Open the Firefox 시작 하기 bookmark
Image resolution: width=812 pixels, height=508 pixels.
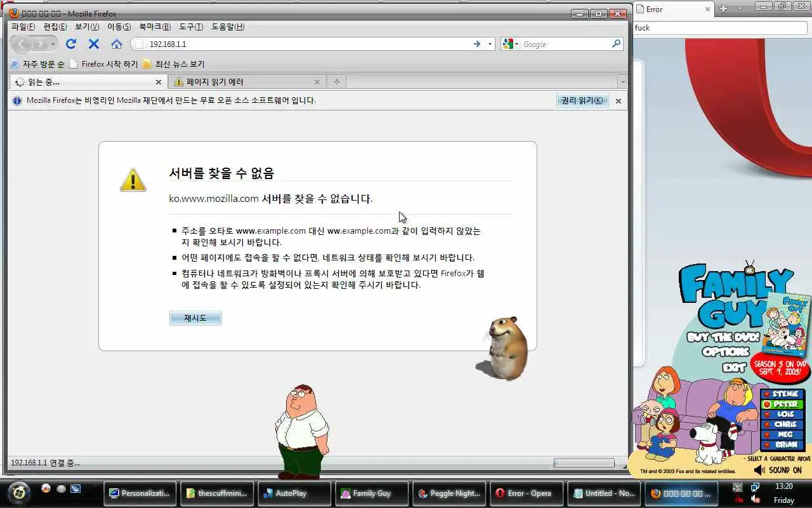[x=103, y=64]
